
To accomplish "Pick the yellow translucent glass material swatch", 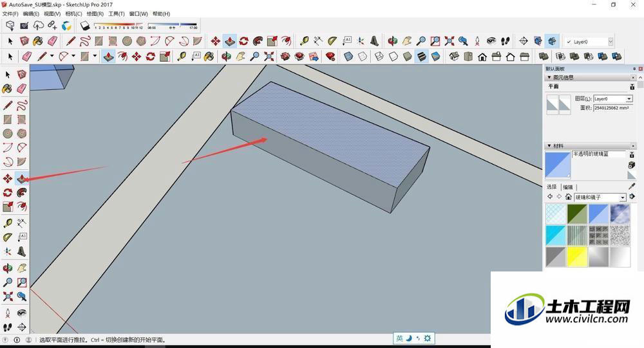I will tap(577, 257).
